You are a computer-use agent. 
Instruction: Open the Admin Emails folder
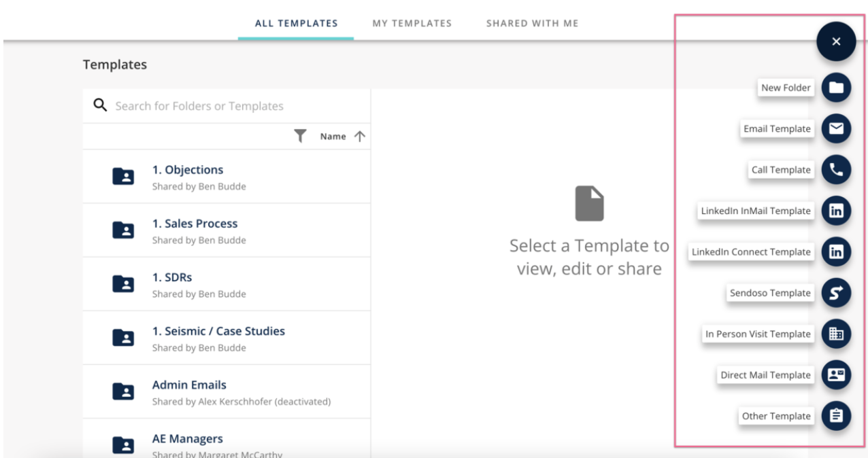click(189, 385)
